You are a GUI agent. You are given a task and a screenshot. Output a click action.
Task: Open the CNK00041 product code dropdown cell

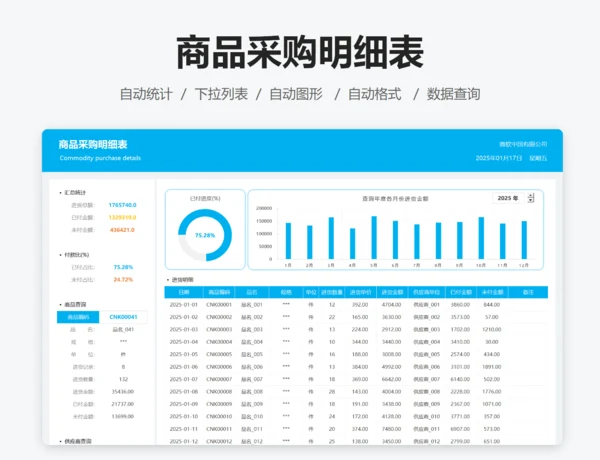[x=123, y=317]
